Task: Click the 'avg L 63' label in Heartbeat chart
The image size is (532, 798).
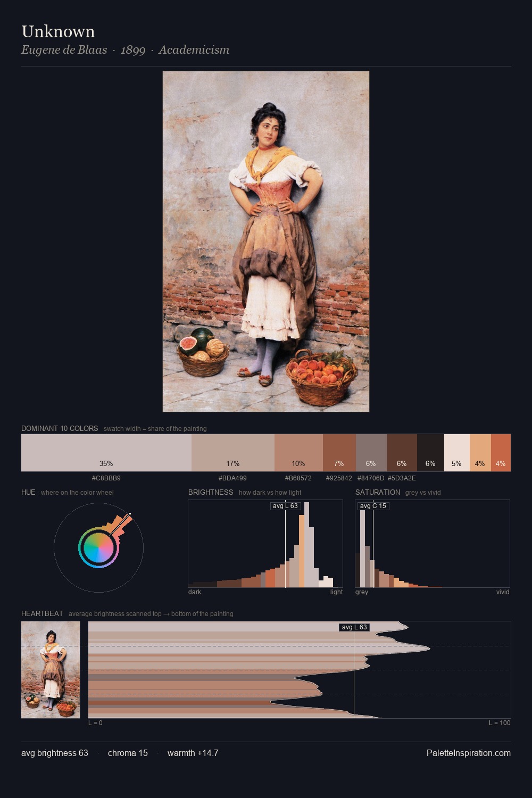Action: point(354,627)
